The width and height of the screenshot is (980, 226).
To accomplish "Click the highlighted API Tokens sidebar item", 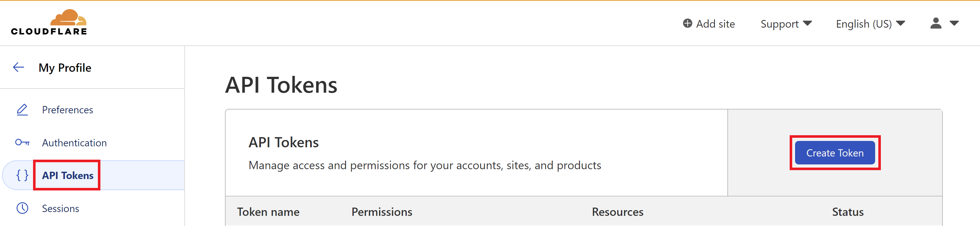I will [67, 175].
